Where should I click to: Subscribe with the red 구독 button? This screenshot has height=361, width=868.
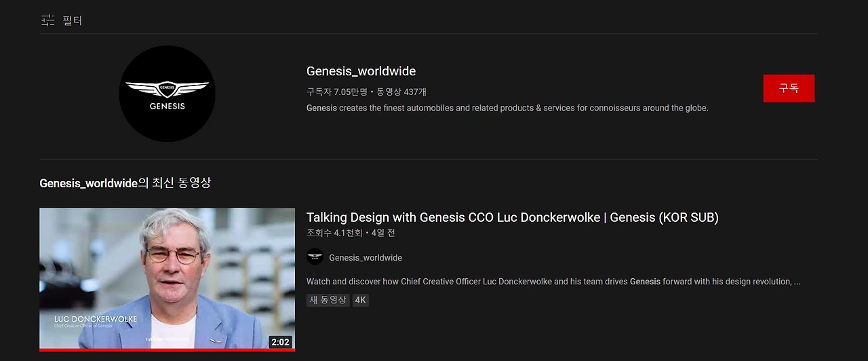(789, 88)
